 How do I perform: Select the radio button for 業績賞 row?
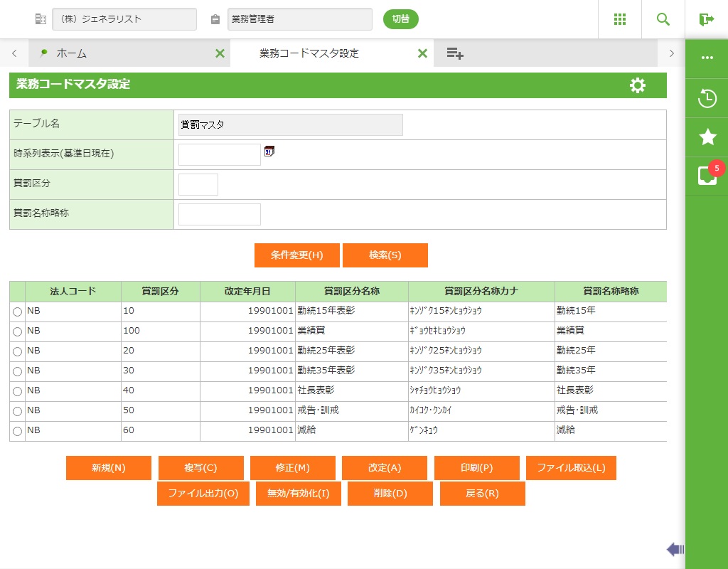pyautogui.click(x=17, y=331)
